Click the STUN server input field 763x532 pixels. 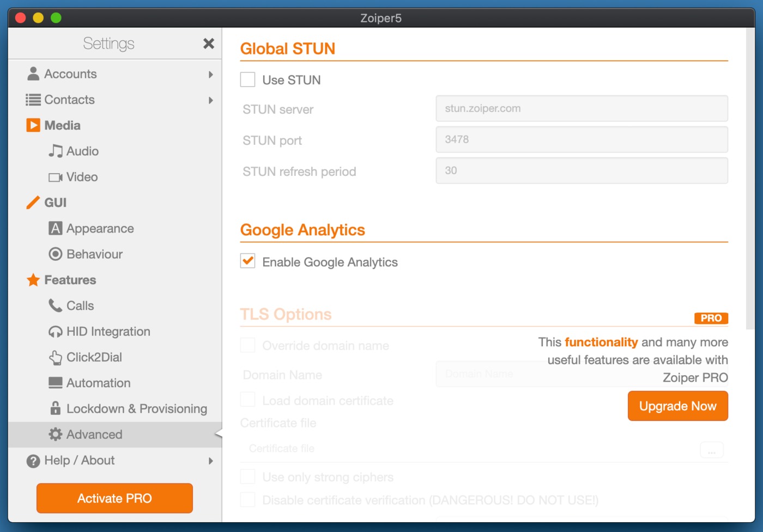582,108
